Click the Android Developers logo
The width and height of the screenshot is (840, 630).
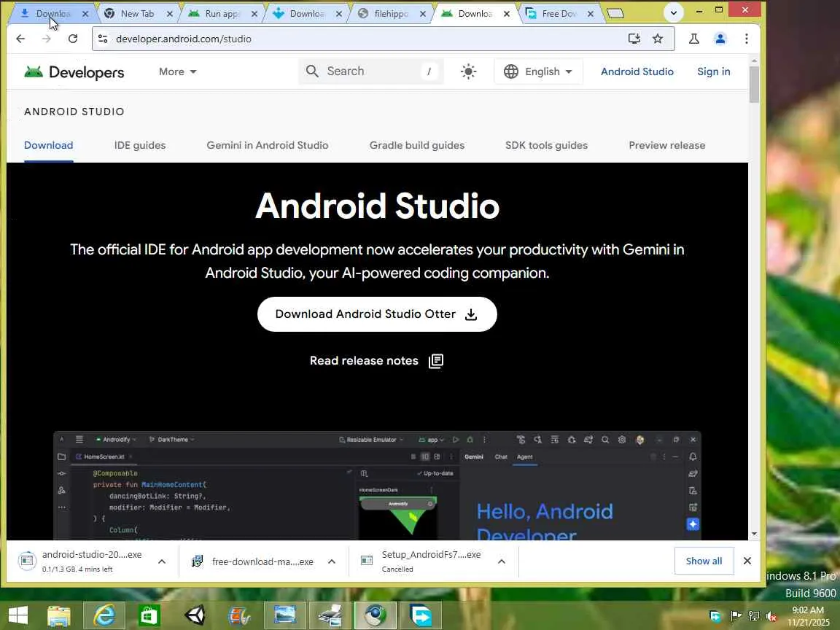pyautogui.click(x=74, y=71)
